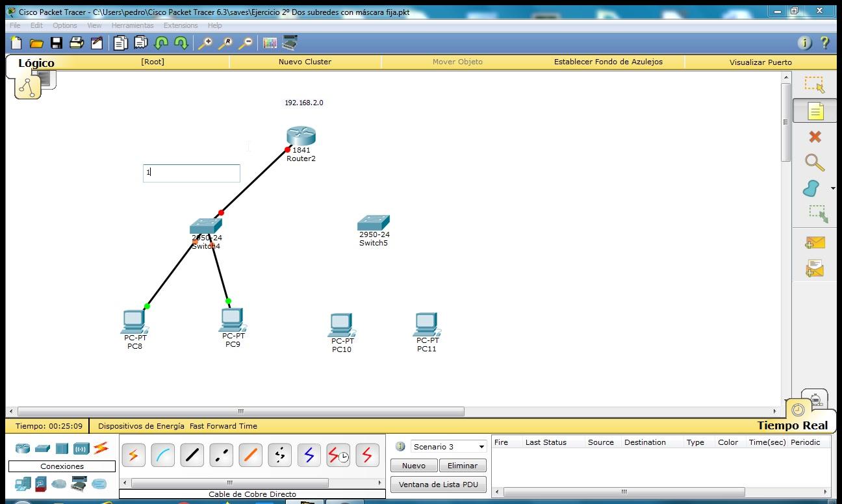
Task: Pick the light-blue Console cable
Action: tap(162, 456)
